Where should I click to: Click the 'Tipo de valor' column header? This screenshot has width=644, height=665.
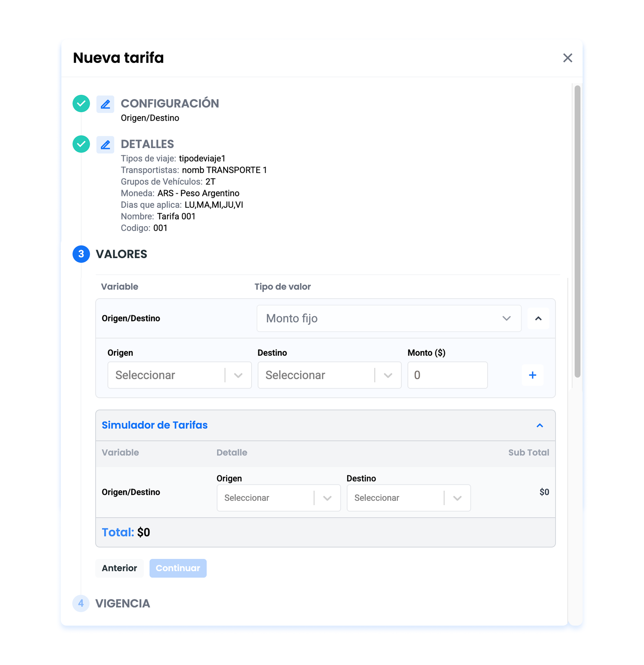click(x=282, y=286)
